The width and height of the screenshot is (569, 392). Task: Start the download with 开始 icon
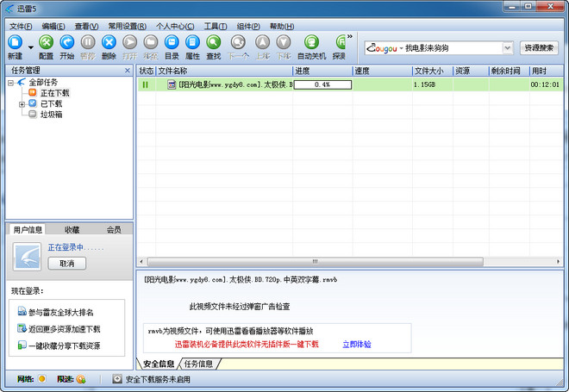(67, 43)
